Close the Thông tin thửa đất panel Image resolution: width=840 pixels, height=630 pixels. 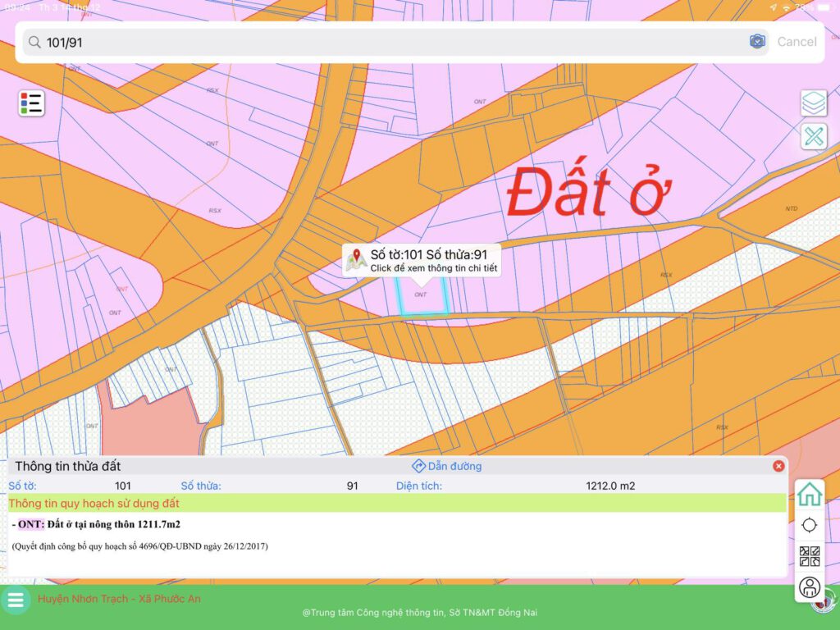point(778,466)
